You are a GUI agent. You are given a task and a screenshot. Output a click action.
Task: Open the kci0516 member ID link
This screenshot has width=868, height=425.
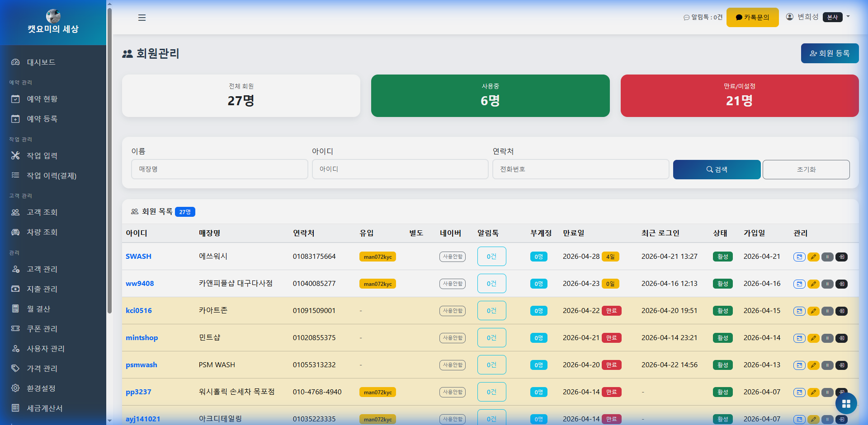[x=139, y=311]
